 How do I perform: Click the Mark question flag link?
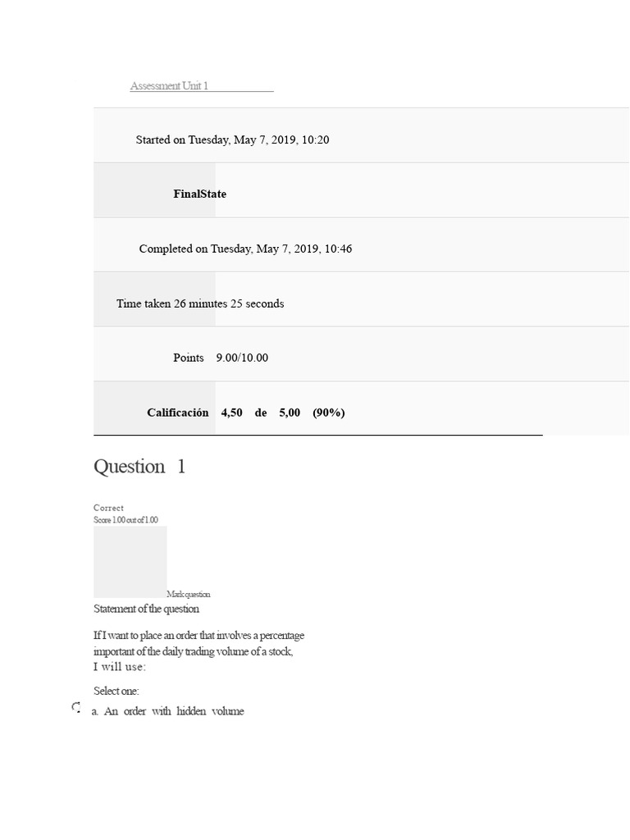click(189, 594)
